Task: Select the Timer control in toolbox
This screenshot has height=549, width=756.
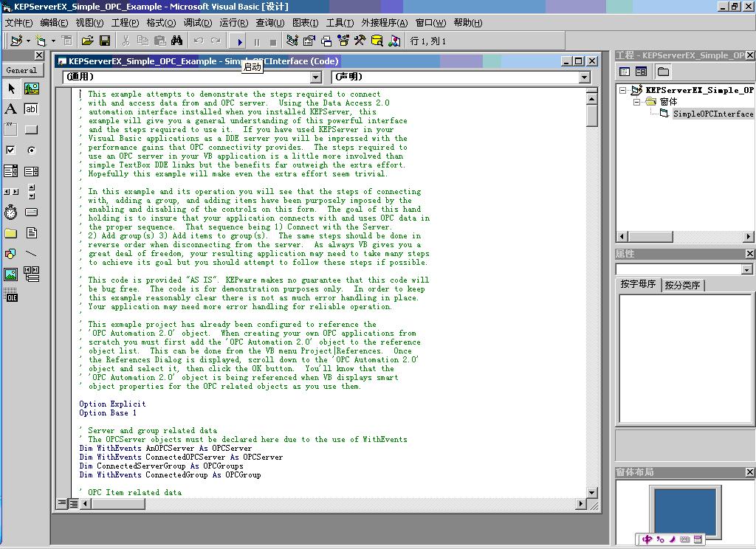Action: coord(11,213)
